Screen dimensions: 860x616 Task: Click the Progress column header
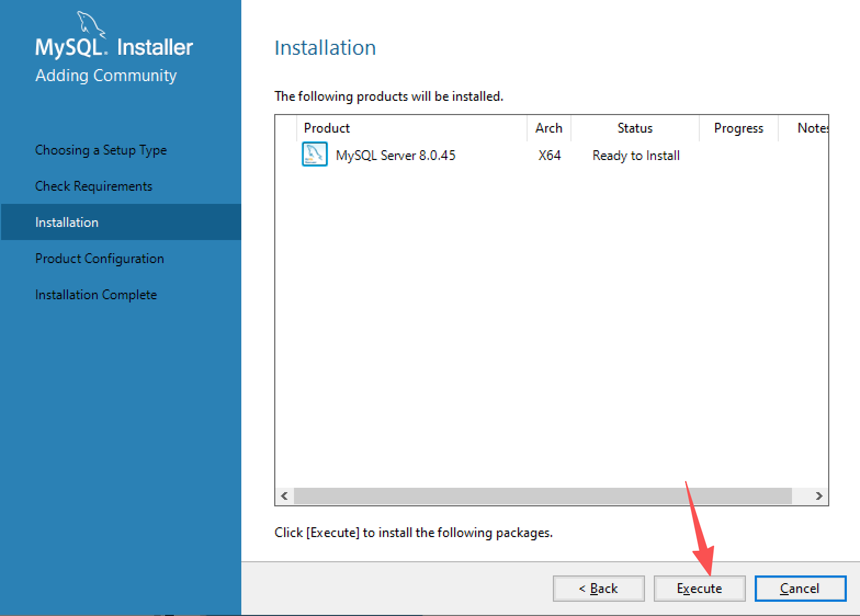(x=739, y=128)
